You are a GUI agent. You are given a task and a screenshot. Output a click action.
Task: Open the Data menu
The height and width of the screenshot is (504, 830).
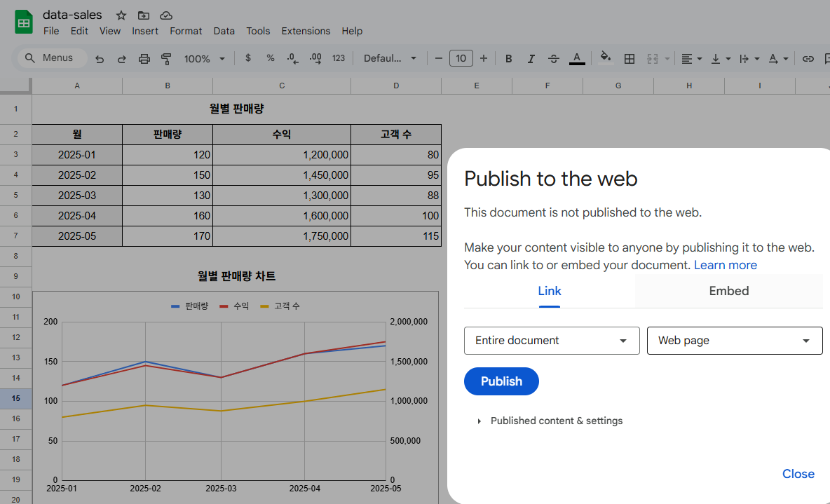pyautogui.click(x=224, y=31)
